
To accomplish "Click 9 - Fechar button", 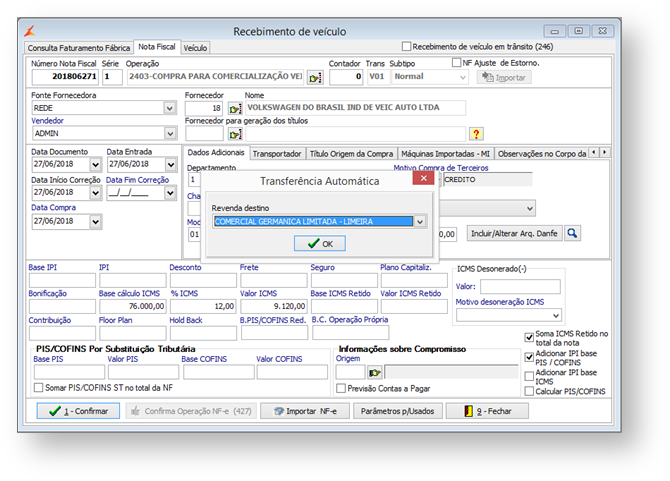I will [487, 411].
